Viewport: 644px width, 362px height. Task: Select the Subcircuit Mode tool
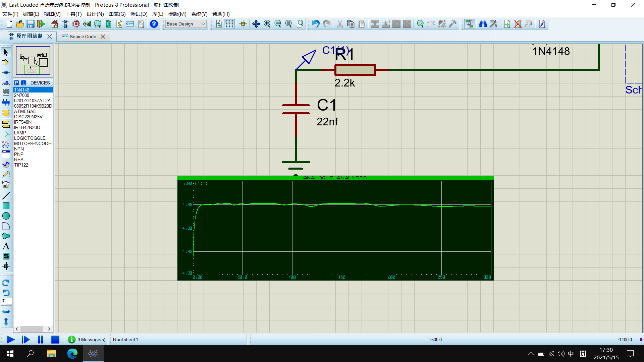(6, 113)
